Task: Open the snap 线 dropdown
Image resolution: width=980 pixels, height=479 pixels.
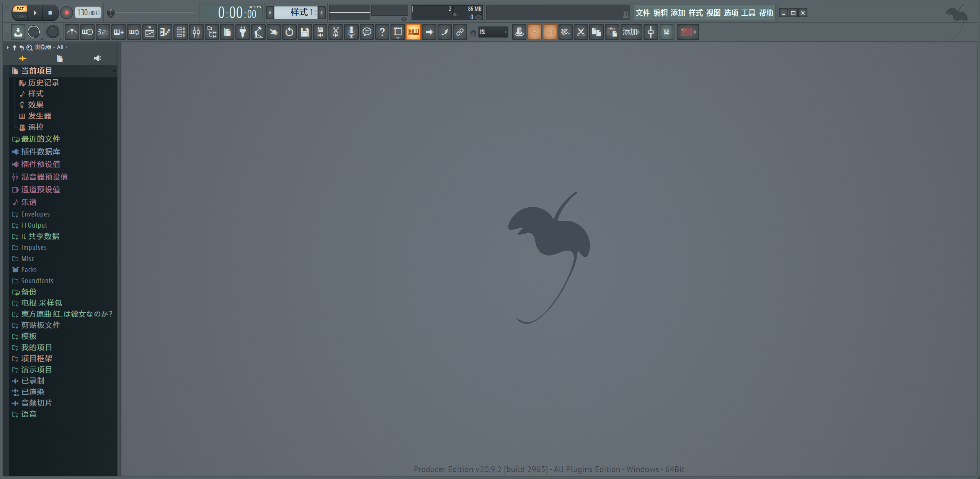Action: [493, 32]
